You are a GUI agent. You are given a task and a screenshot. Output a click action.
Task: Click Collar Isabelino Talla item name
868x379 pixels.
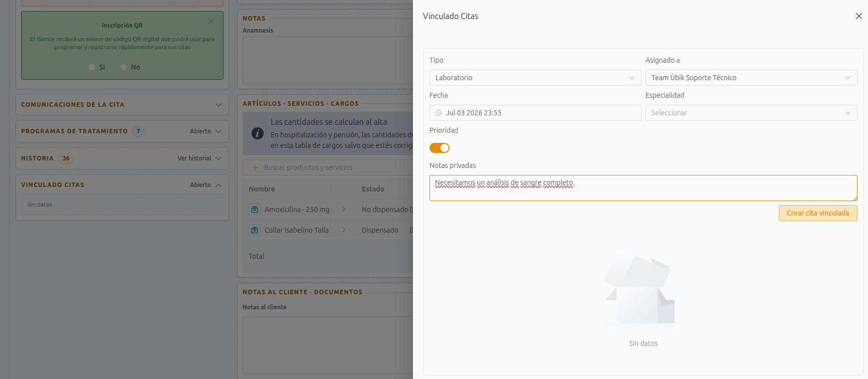pyautogui.click(x=297, y=230)
